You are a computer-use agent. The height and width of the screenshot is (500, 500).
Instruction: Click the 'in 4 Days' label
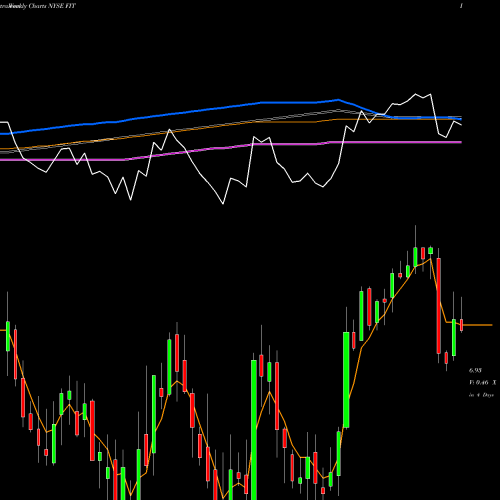481,395
